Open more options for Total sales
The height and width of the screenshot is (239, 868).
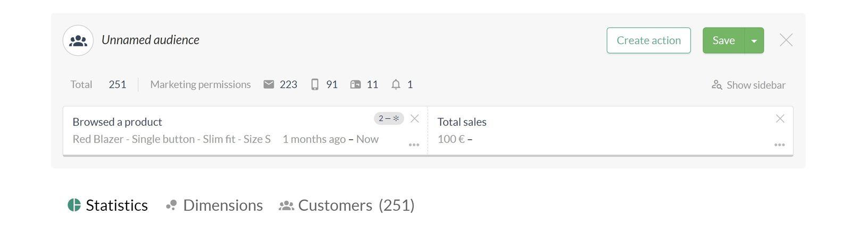click(779, 145)
